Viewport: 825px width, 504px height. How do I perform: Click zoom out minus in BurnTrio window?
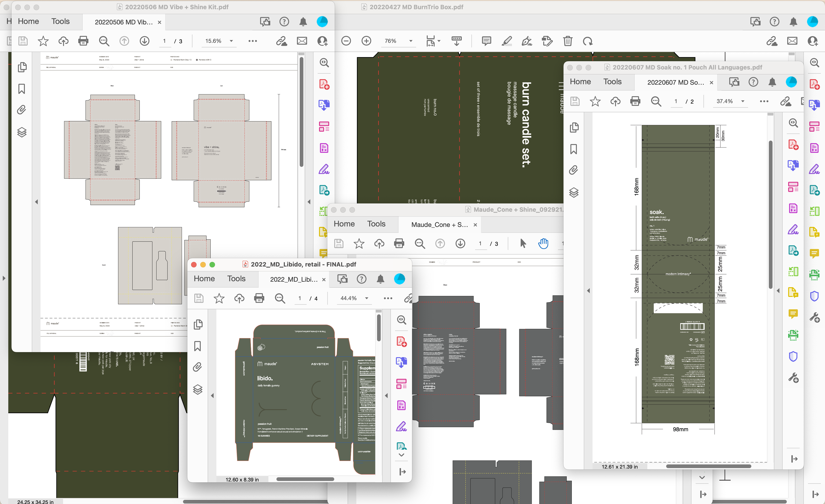coord(346,41)
